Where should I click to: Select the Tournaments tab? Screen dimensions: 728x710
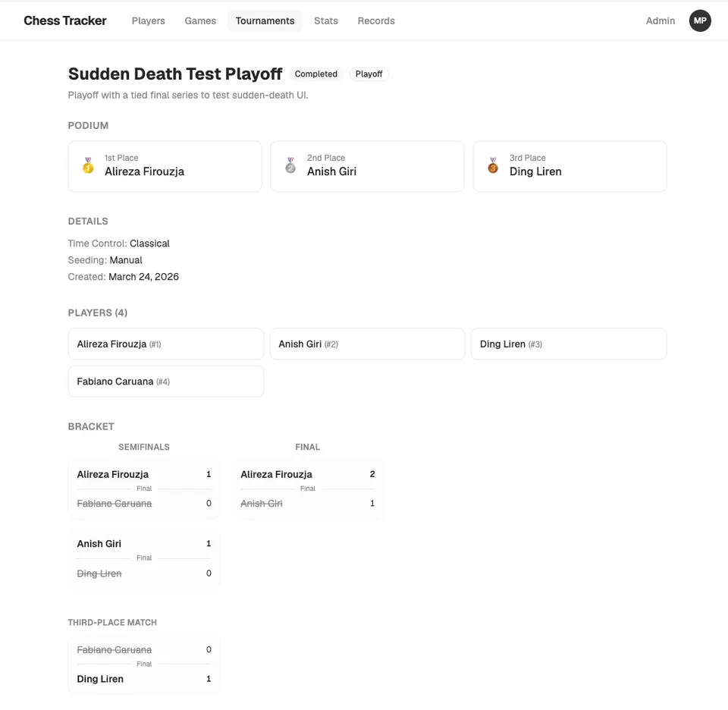[x=265, y=21]
